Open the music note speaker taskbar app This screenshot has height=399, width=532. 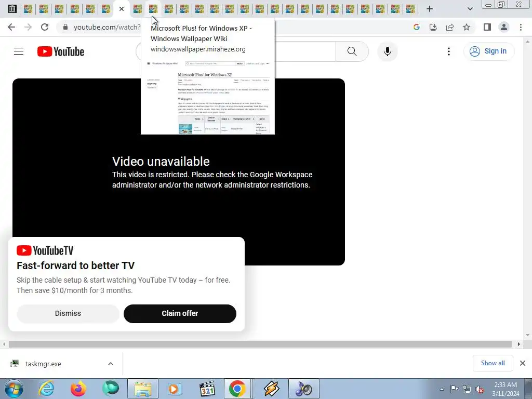303,389
